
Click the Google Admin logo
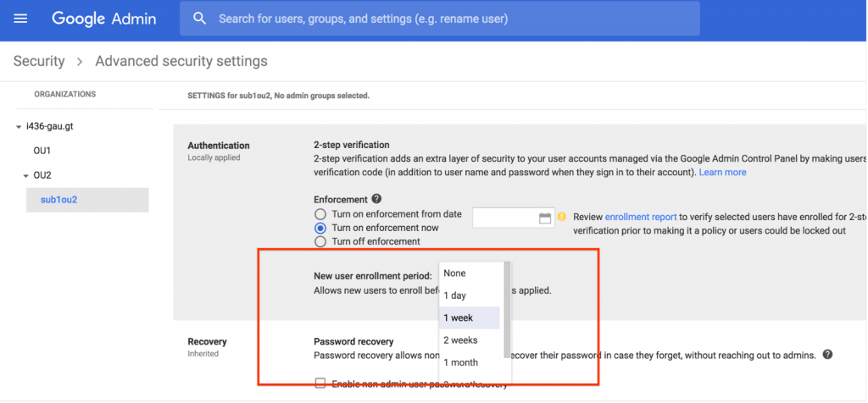tap(103, 19)
